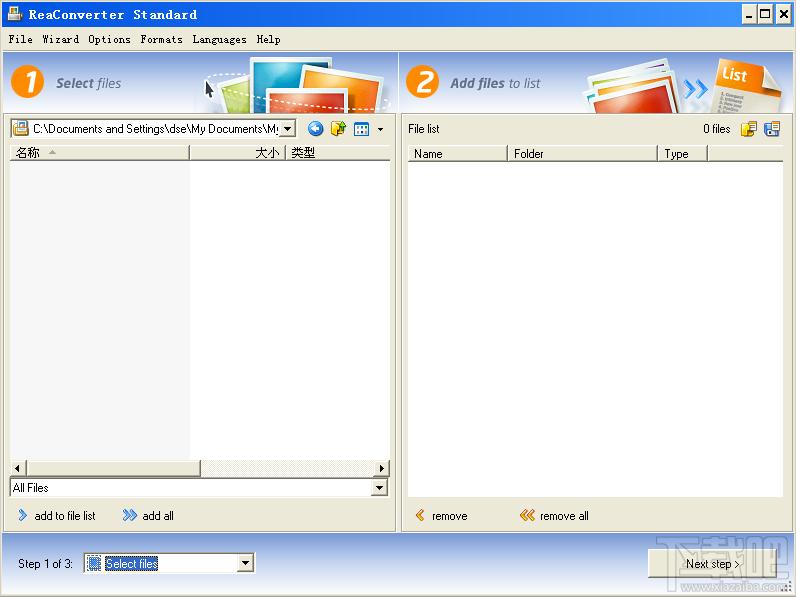Sort by 名称 column header

click(100, 152)
